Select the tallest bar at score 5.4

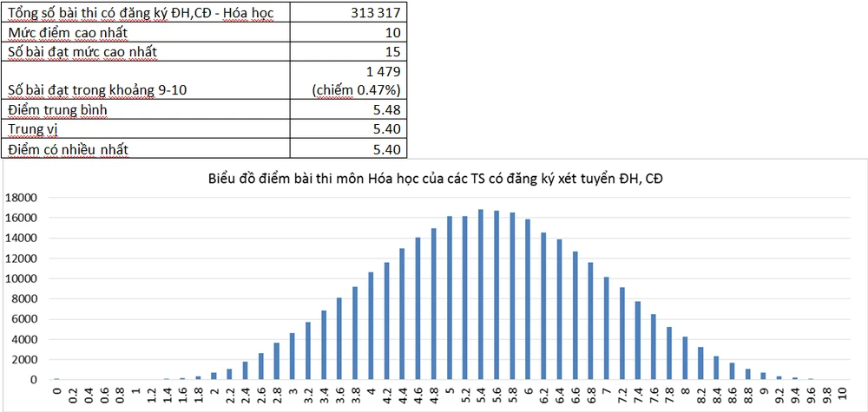480,295
